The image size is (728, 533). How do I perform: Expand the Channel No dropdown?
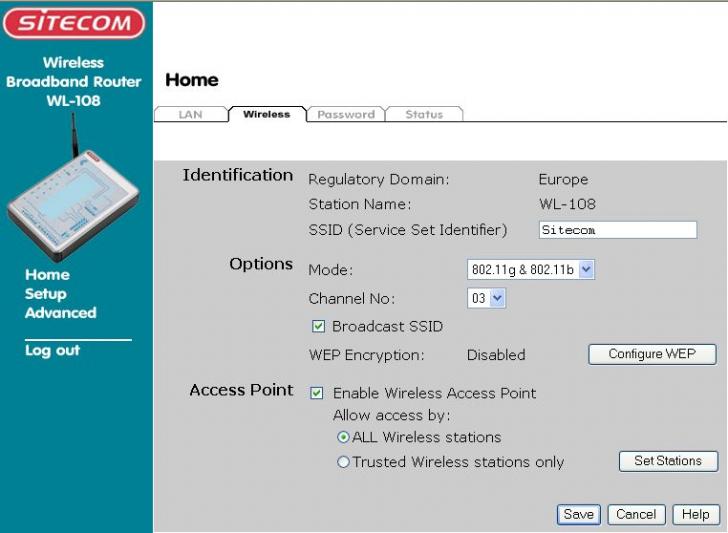pyautogui.click(x=487, y=298)
